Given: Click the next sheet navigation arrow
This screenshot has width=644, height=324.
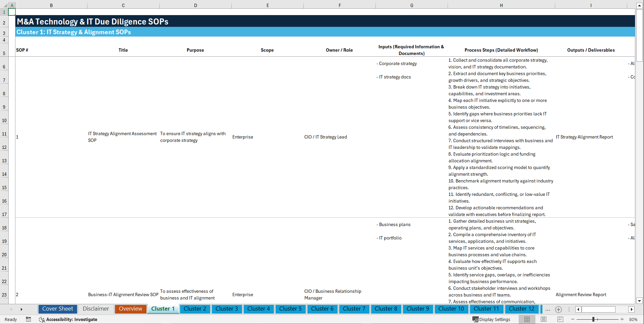Looking at the screenshot, I should coord(21,309).
